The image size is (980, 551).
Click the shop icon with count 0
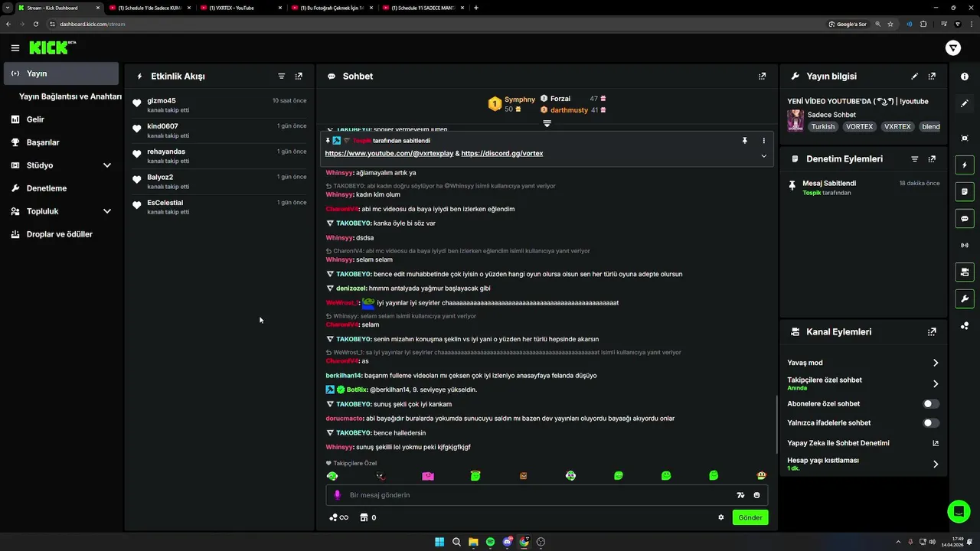(x=368, y=517)
